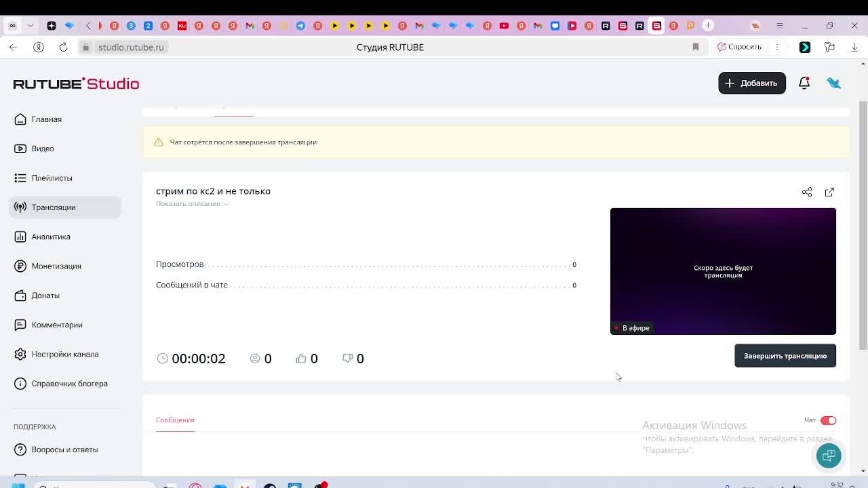Screen dimensions: 868x488
Task: Click the warning icon in chat notice
Action: [x=158, y=142]
